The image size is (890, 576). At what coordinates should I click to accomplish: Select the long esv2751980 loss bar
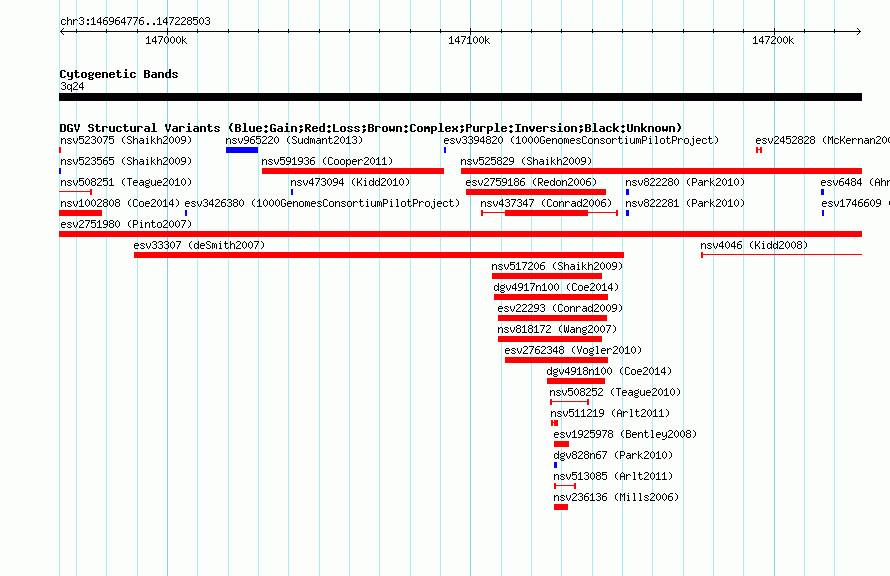(x=460, y=234)
